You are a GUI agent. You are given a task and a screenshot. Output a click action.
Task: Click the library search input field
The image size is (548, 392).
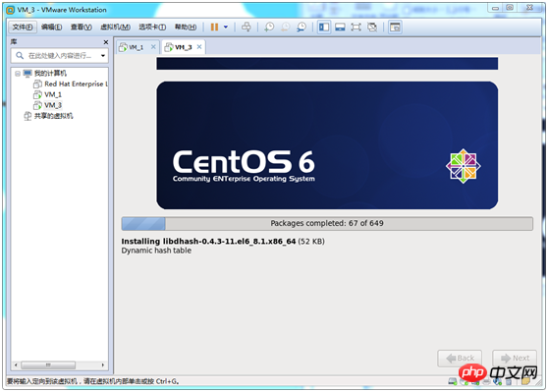point(60,56)
